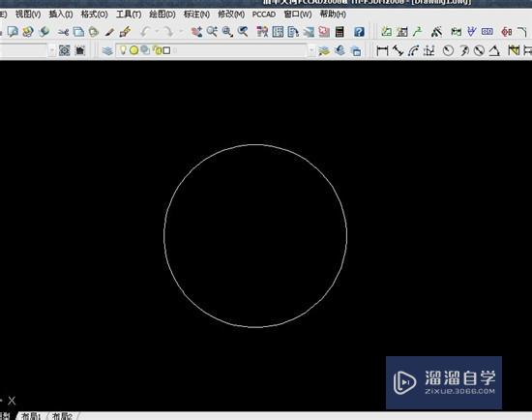The width and height of the screenshot is (532, 420).
Task: Open the layer list dropdown arrow
Action: [311, 51]
